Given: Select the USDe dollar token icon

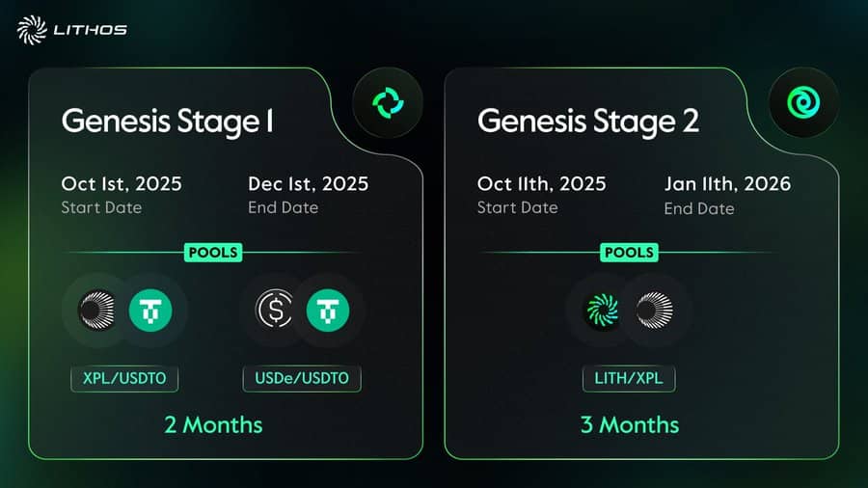Looking at the screenshot, I should 276,310.
